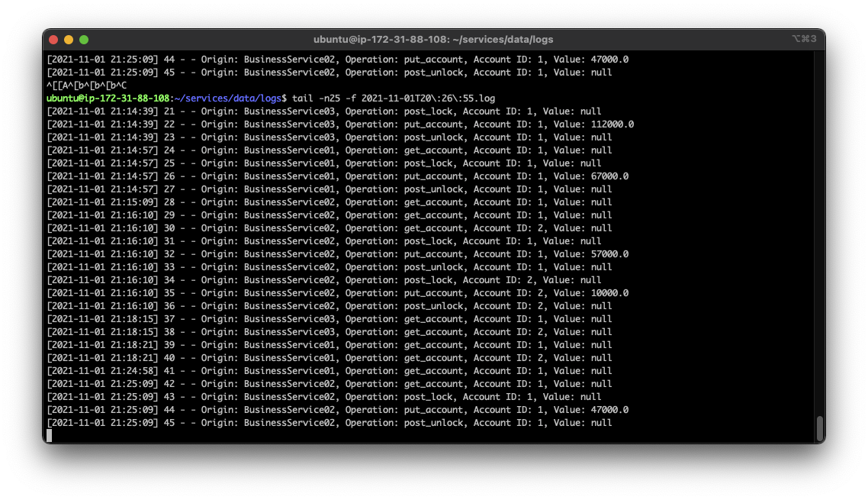Select log entry 30 get_account Account ID 2
The width and height of the screenshot is (868, 500).
point(330,228)
